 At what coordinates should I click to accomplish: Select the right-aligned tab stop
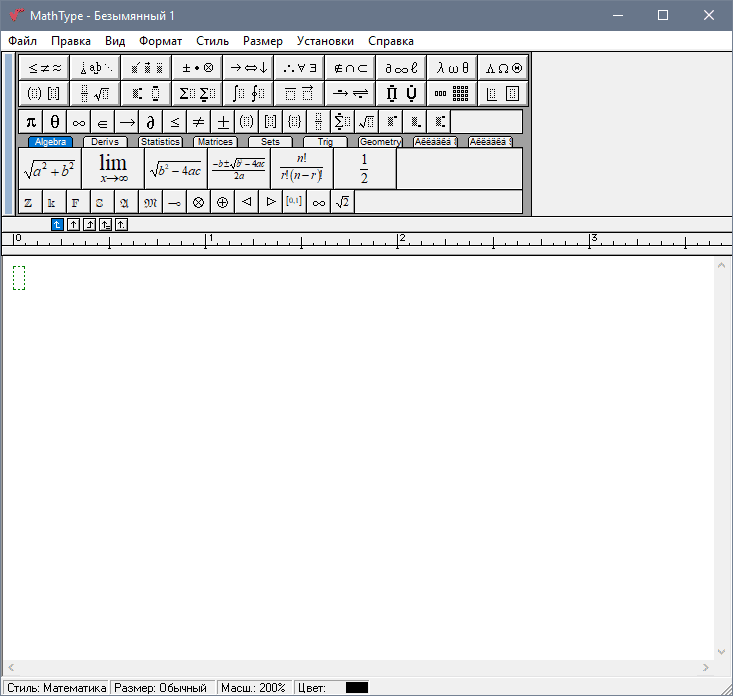point(89,225)
